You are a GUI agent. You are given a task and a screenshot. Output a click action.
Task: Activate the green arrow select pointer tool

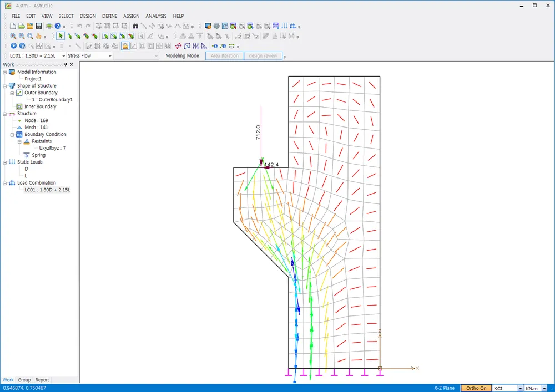tap(60, 36)
